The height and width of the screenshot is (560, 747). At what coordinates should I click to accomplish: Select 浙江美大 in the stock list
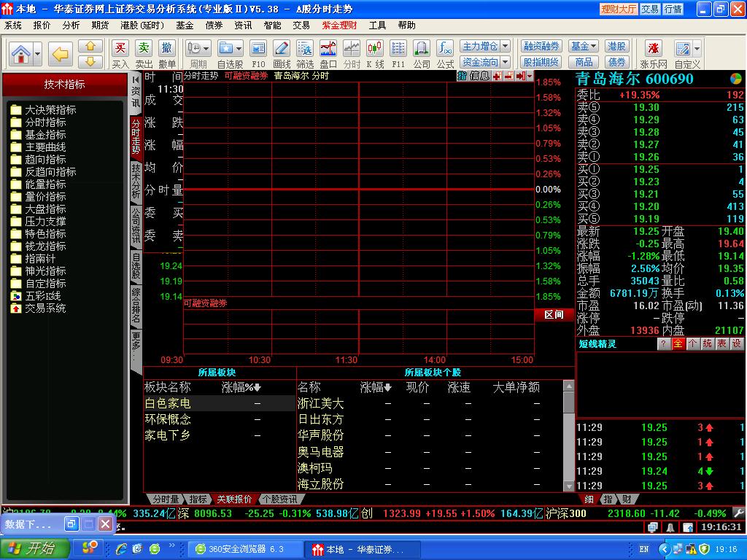click(320, 404)
